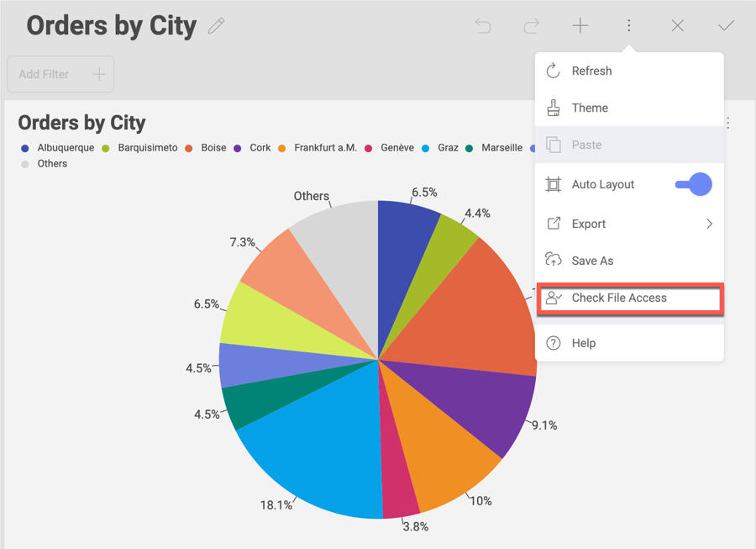Expand Export using the chevron arrow
Screen dimensions: 756x549
[x=709, y=224]
